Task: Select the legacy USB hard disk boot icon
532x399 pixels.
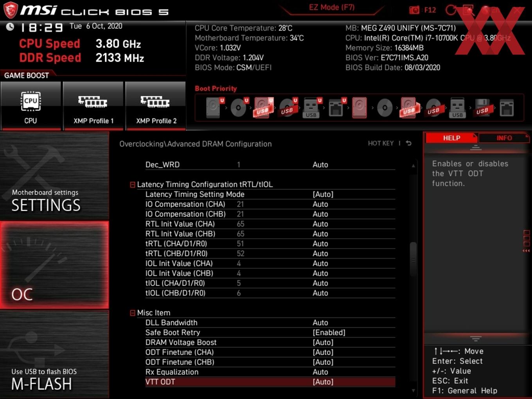Action: 409,108
